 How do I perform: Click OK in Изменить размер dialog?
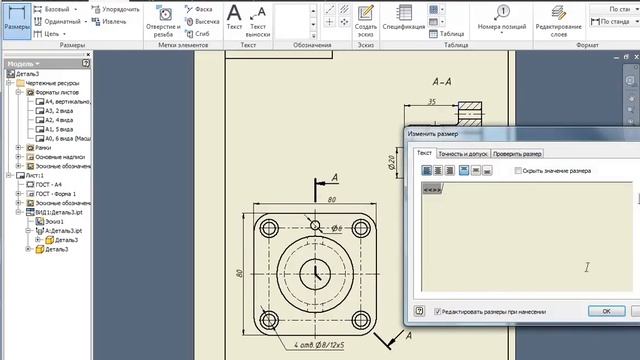[607, 311]
